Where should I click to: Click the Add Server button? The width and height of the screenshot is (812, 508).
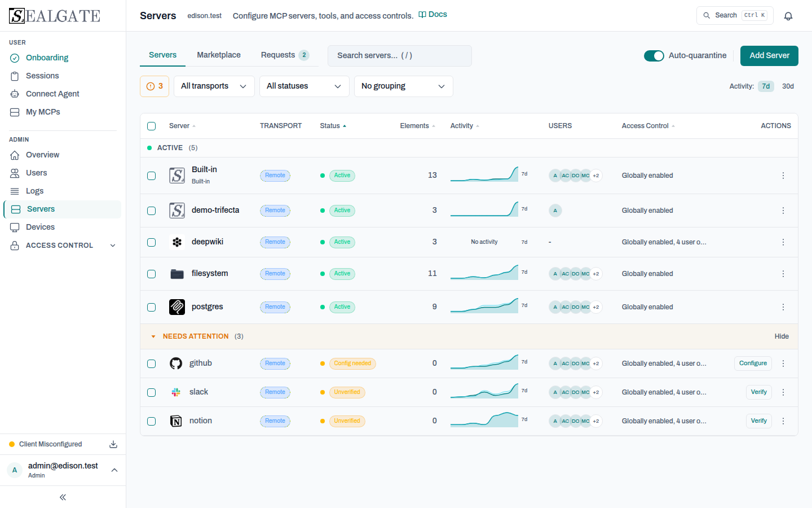coord(769,55)
